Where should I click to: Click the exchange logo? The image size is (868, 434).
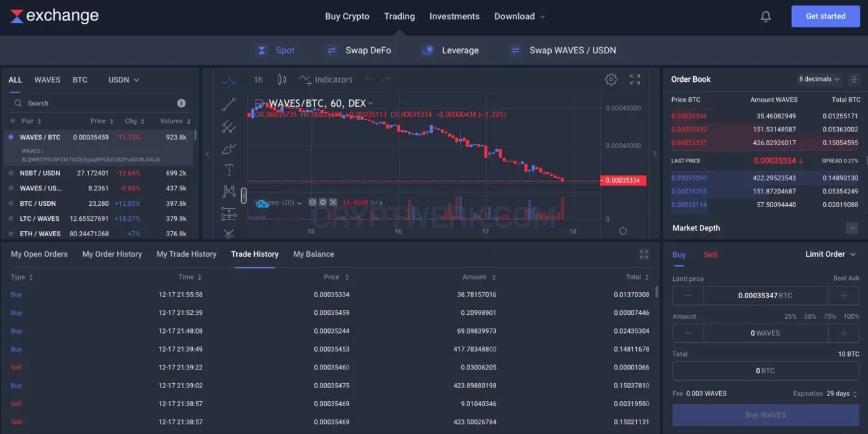(x=55, y=16)
